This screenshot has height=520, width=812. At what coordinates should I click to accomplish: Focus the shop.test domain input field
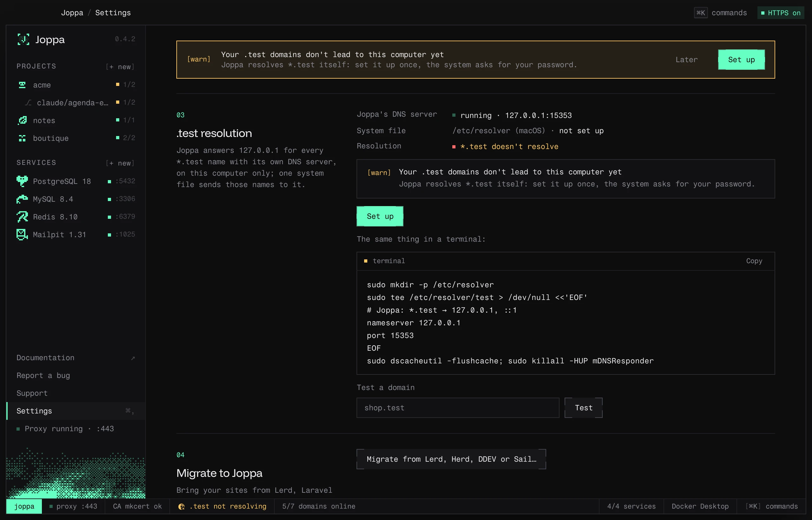tap(458, 408)
